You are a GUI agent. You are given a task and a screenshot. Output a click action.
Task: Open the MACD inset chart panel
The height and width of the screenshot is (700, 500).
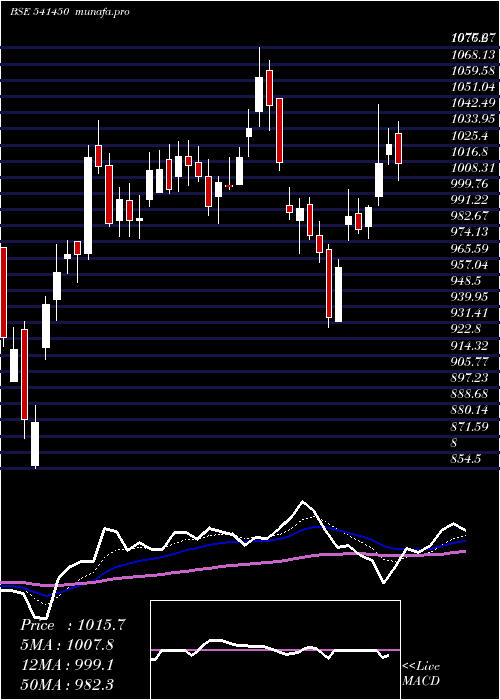click(x=275, y=650)
